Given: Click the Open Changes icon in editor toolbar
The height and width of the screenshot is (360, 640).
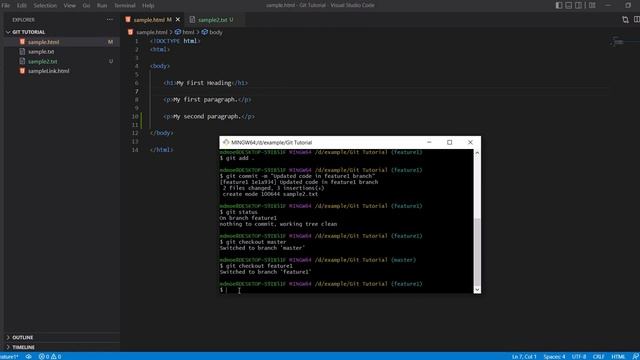Looking at the screenshot, I should pos(625,20).
